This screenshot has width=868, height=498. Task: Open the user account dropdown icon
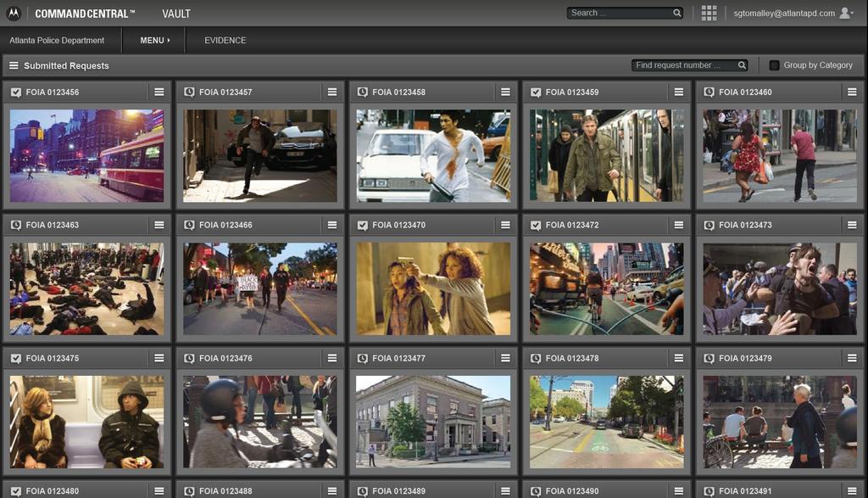[847, 13]
